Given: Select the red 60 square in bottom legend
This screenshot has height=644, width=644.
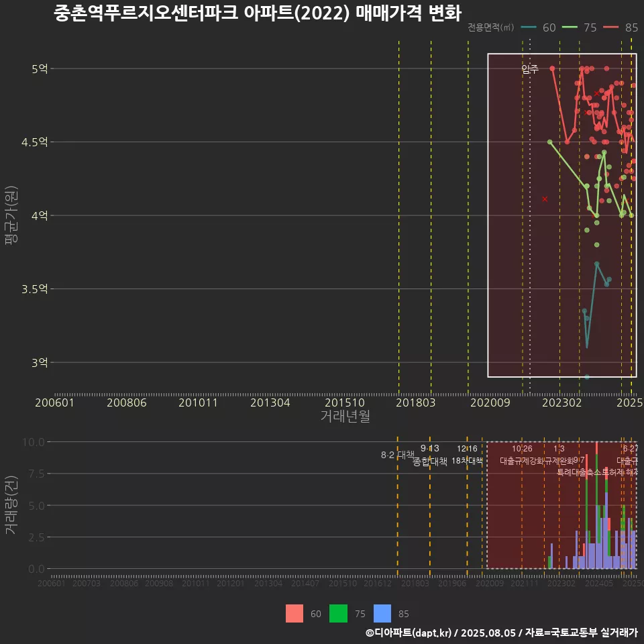Looking at the screenshot, I should 294,613.
